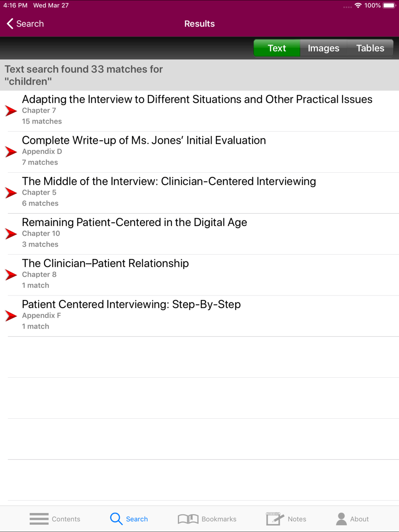Select the Notes tab label
This screenshot has height=532, width=399.
297,519
